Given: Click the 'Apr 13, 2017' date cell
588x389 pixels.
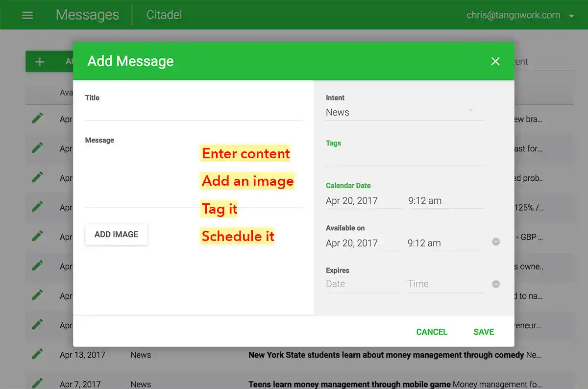Looking at the screenshot, I should 82,355.
